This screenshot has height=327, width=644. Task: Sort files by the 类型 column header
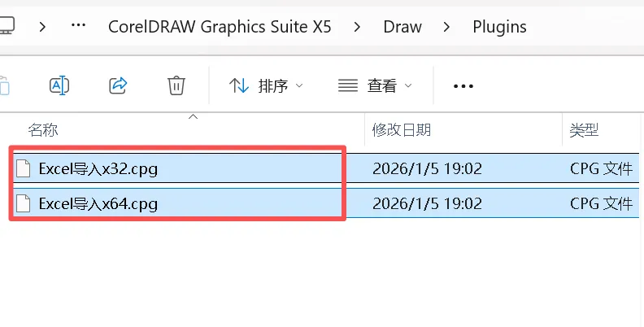584,130
